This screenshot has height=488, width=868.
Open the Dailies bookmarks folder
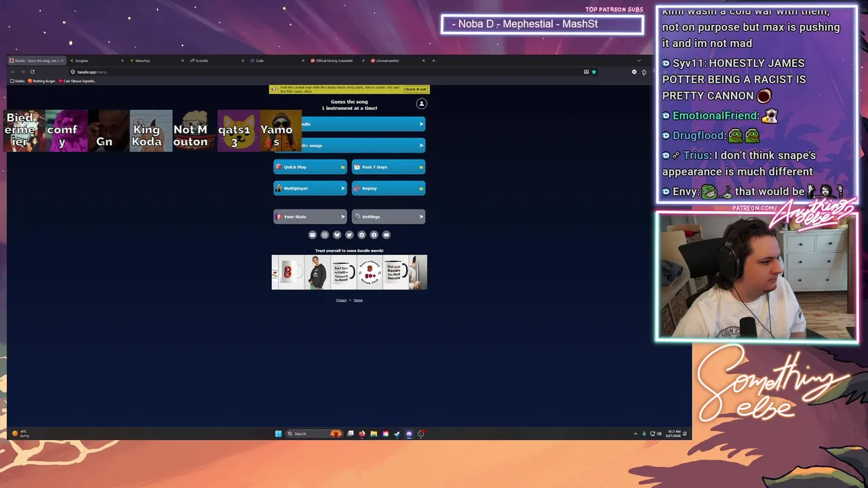pos(18,81)
